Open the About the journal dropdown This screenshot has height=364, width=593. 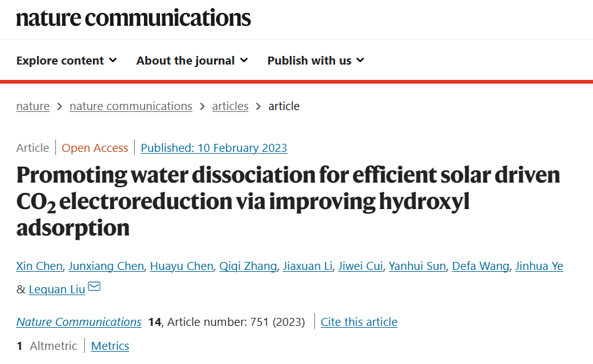pyautogui.click(x=192, y=60)
